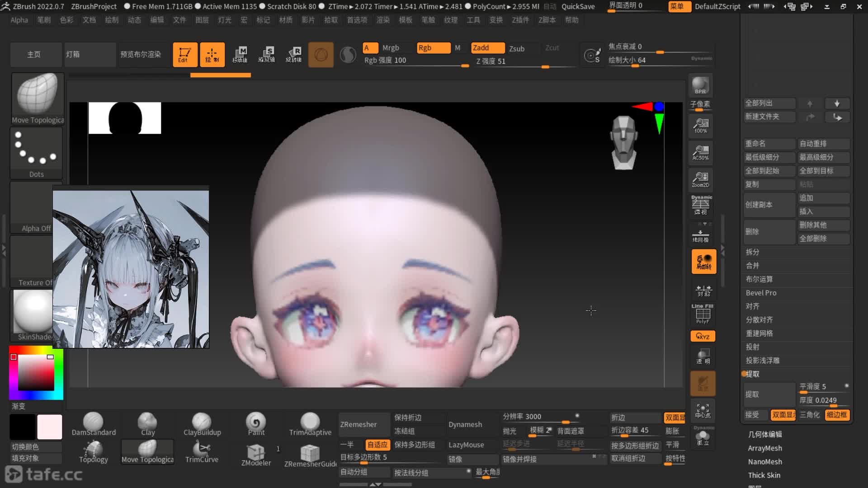Open the 色彩 color menu
868x488 pixels.
[66, 20]
